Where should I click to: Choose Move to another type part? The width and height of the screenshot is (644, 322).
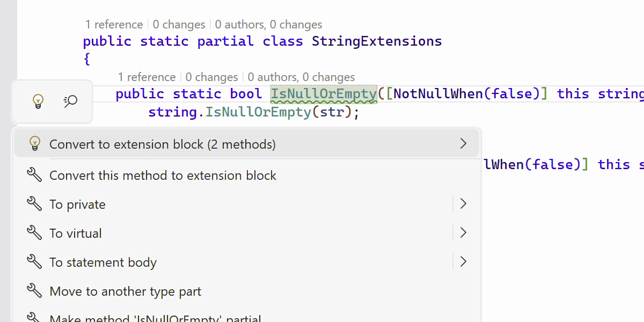[x=125, y=291]
